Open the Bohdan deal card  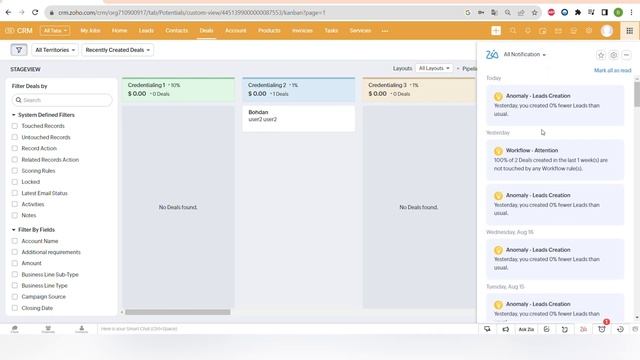299,118
